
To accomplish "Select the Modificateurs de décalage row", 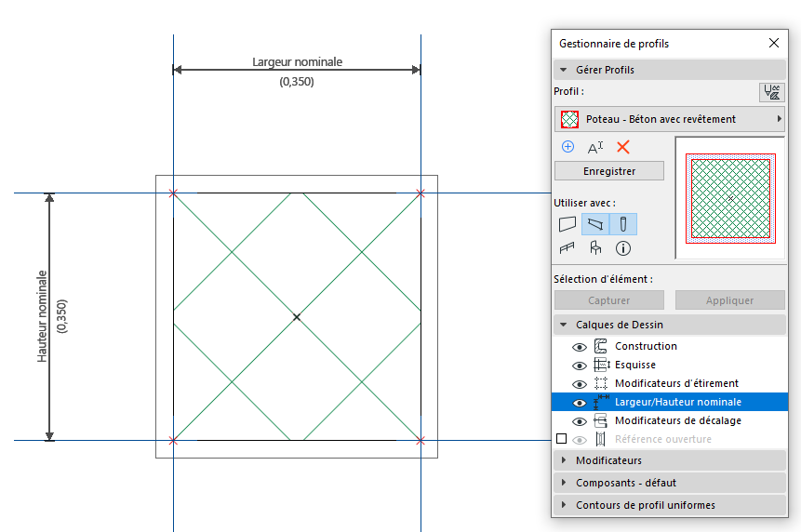I will tap(670, 420).
